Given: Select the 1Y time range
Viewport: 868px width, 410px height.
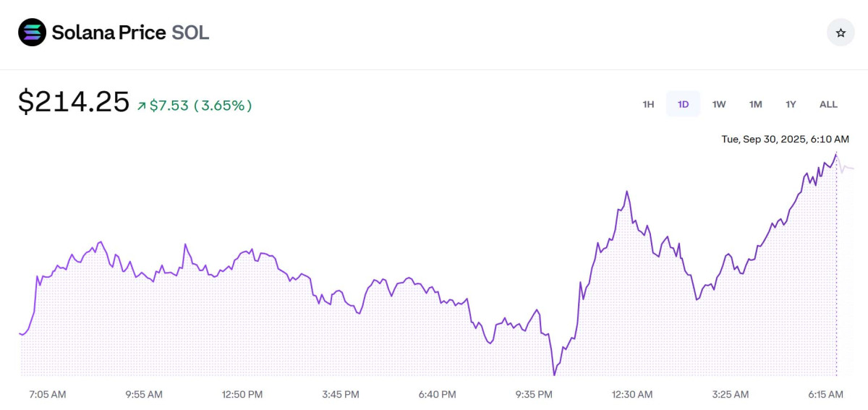Looking at the screenshot, I should coord(791,104).
